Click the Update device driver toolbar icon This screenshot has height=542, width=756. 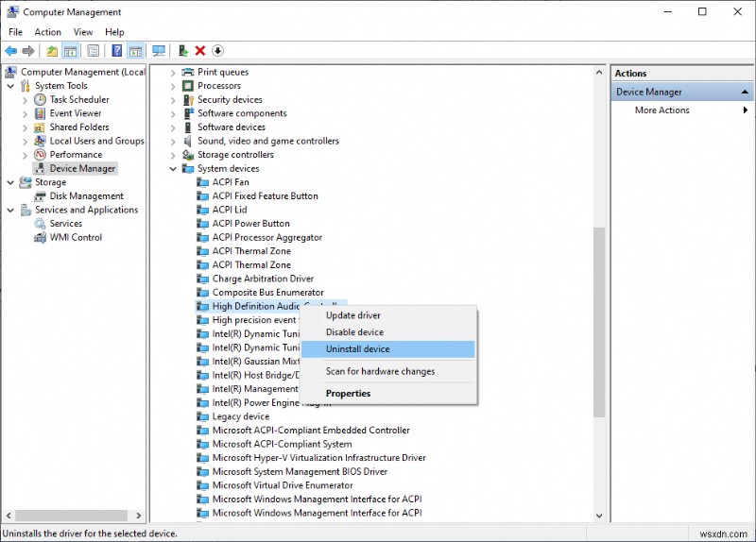point(182,51)
